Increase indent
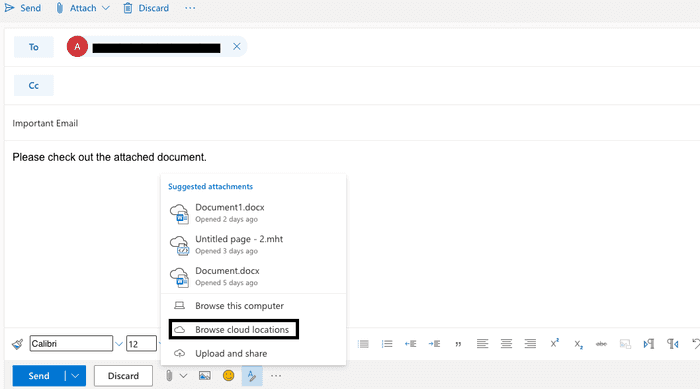The height and width of the screenshot is (389, 700). click(434, 344)
